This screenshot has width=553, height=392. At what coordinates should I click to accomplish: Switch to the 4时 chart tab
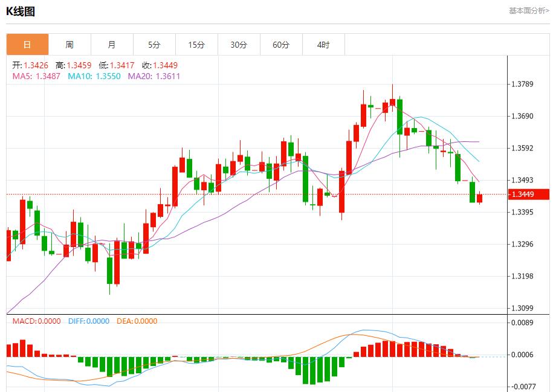click(323, 45)
